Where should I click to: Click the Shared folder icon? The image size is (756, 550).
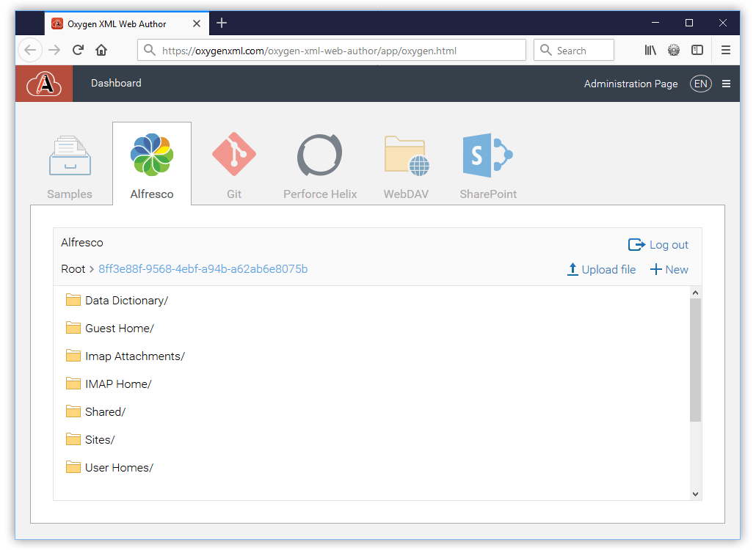click(73, 412)
